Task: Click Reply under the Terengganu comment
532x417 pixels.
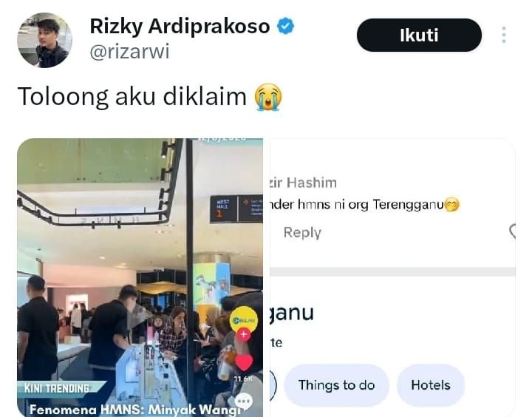Action: pyautogui.click(x=302, y=233)
